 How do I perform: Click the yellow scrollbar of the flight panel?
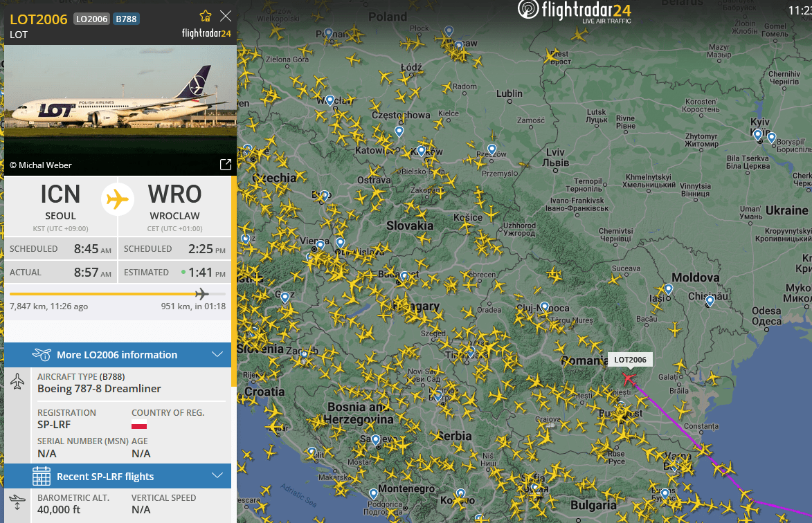pyautogui.click(x=234, y=281)
